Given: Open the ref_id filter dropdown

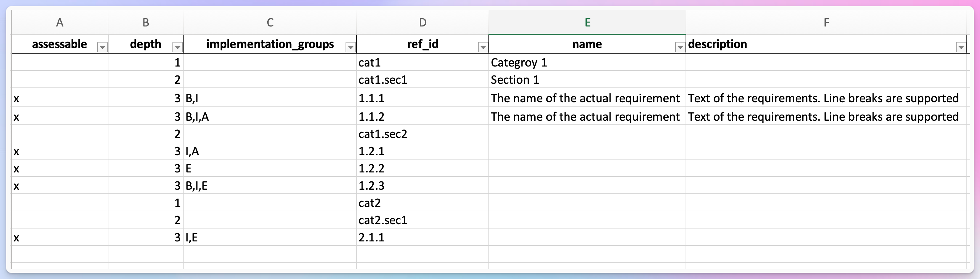Looking at the screenshot, I should point(483,47).
